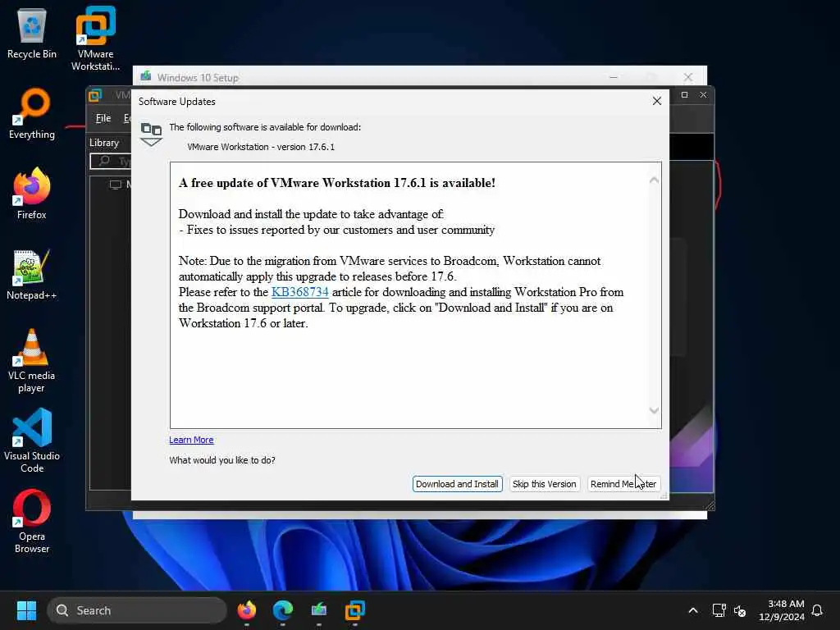Image resolution: width=840 pixels, height=630 pixels.
Task: Click the muted volume tray icon
Action: pyautogui.click(x=740, y=610)
